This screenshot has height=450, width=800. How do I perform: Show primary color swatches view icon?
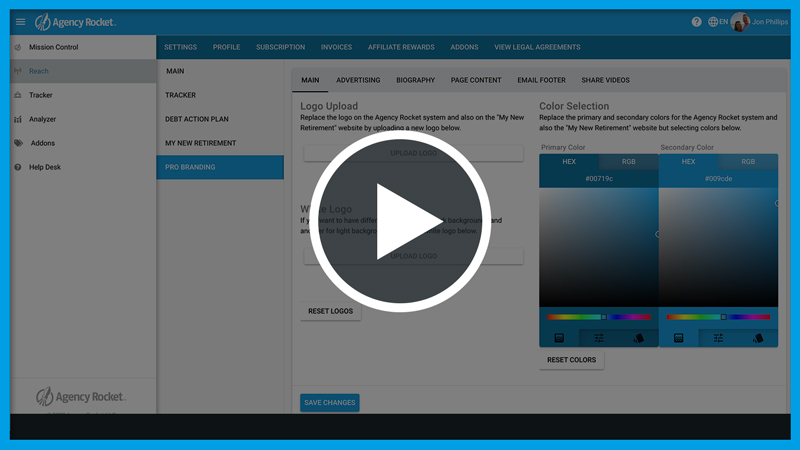[638, 338]
